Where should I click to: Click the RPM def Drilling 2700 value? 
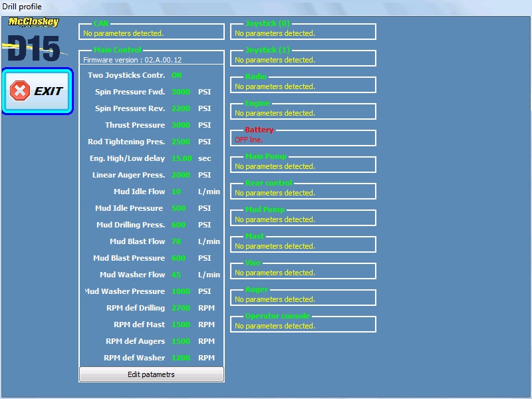180,308
